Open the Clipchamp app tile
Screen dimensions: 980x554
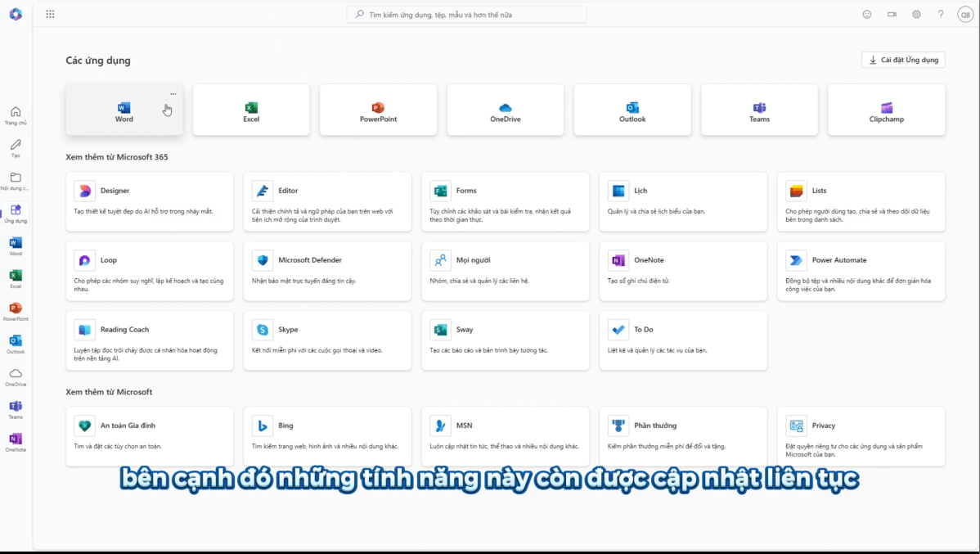pyautogui.click(x=886, y=110)
